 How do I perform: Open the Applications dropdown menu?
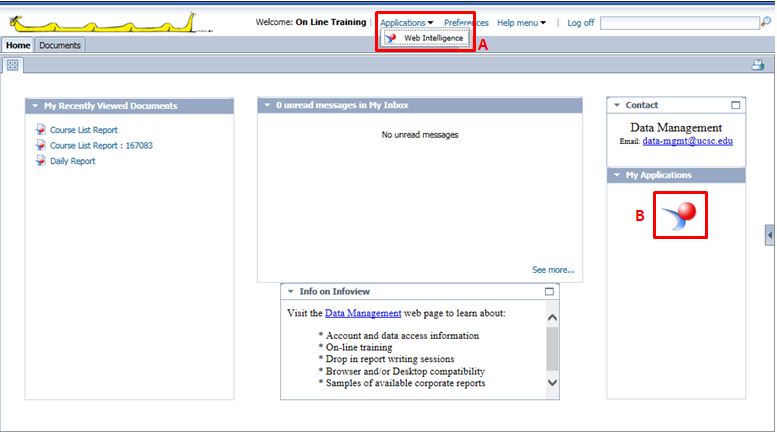(x=406, y=23)
